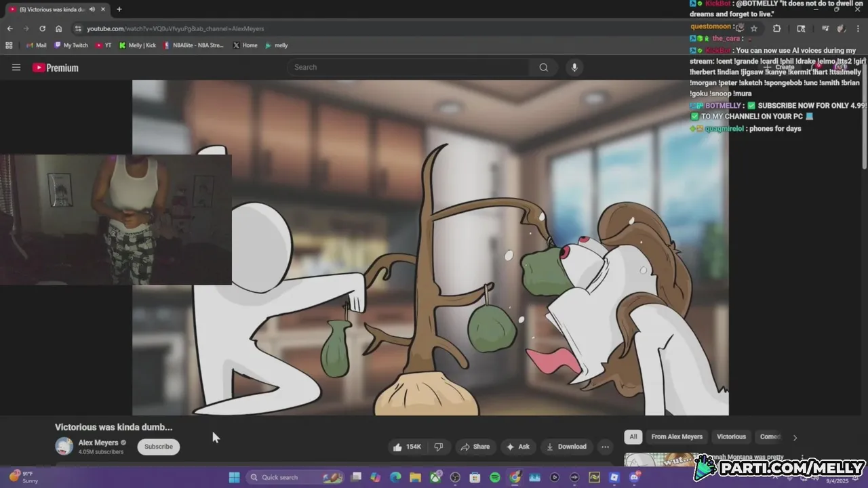
Task: Click the YouTube Premium logo
Action: tap(56, 68)
